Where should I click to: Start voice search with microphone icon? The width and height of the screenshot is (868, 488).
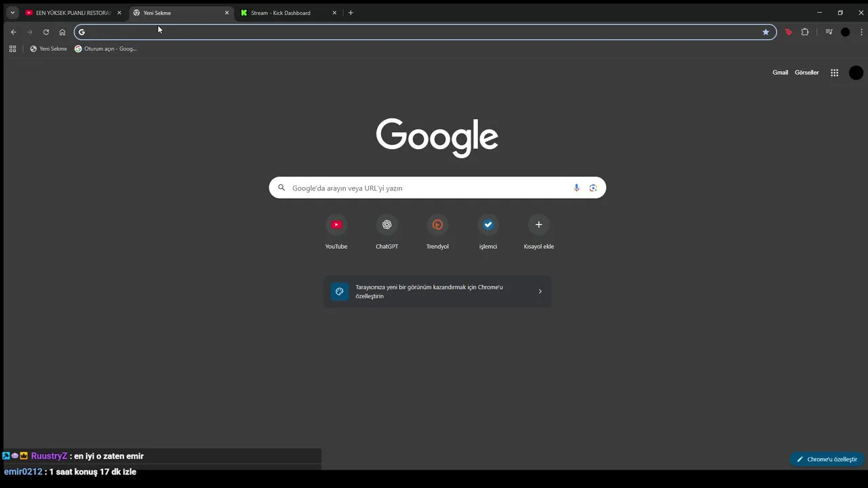576,188
